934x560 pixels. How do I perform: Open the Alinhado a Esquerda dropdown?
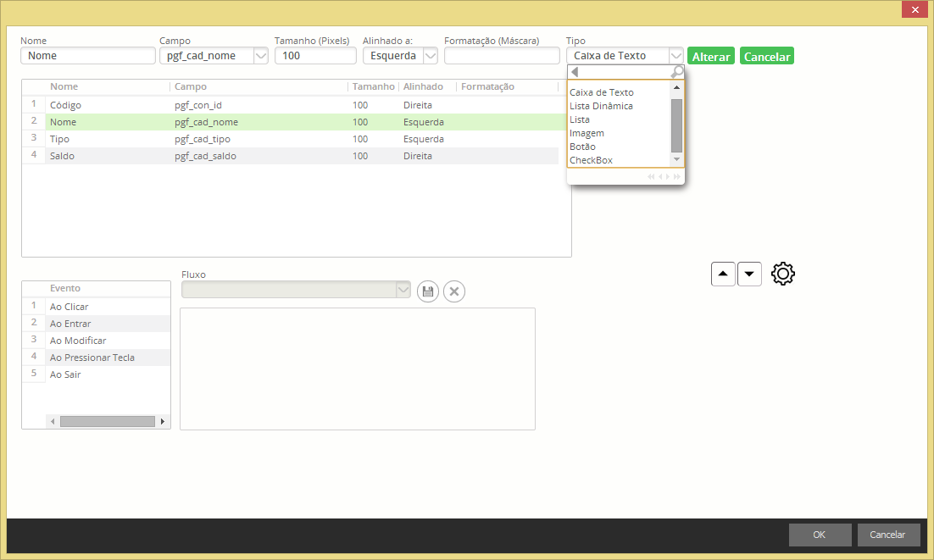tap(430, 56)
